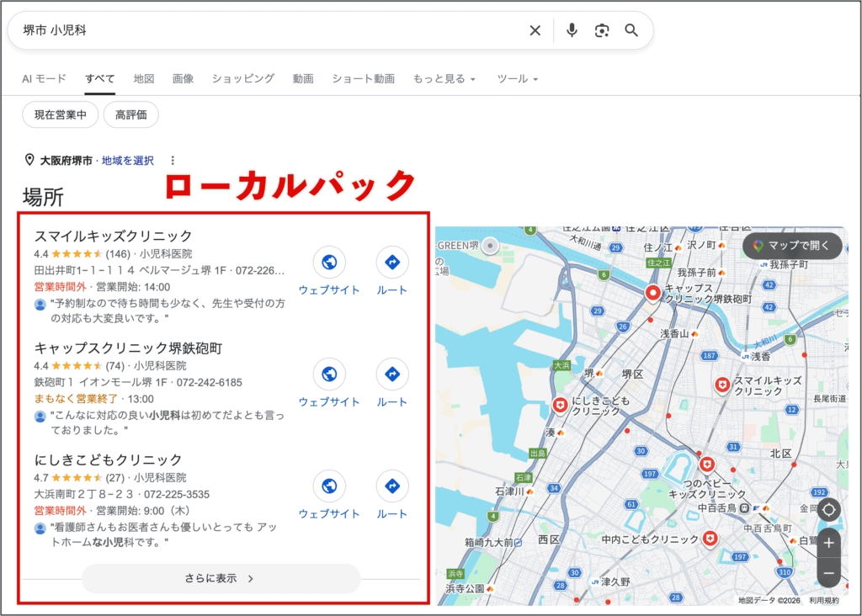Open website icon for スマイルキッズクリニック
Image resolution: width=862 pixels, height=616 pixels.
[x=329, y=262]
